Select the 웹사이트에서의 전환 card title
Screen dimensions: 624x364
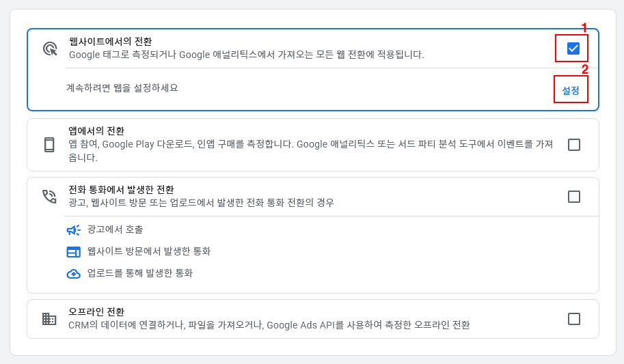click(x=110, y=42)
